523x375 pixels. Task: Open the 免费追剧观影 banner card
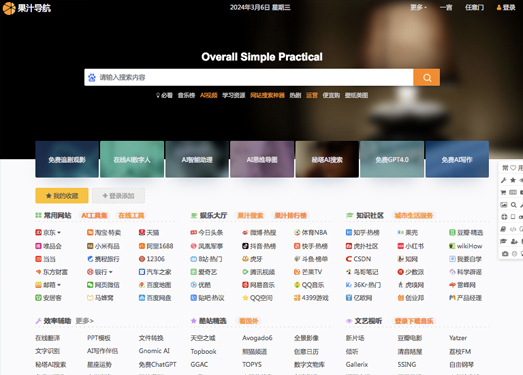(x=67, y=159)
